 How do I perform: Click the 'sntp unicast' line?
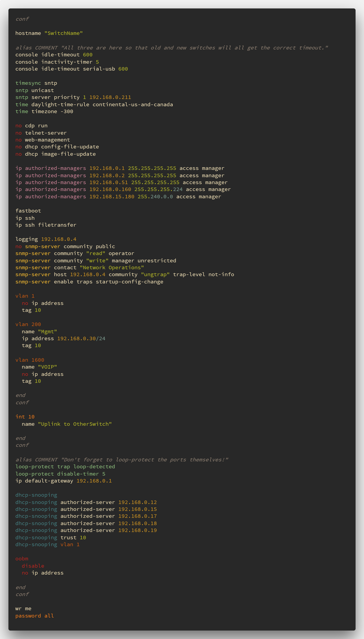click(x=35, y=90)
